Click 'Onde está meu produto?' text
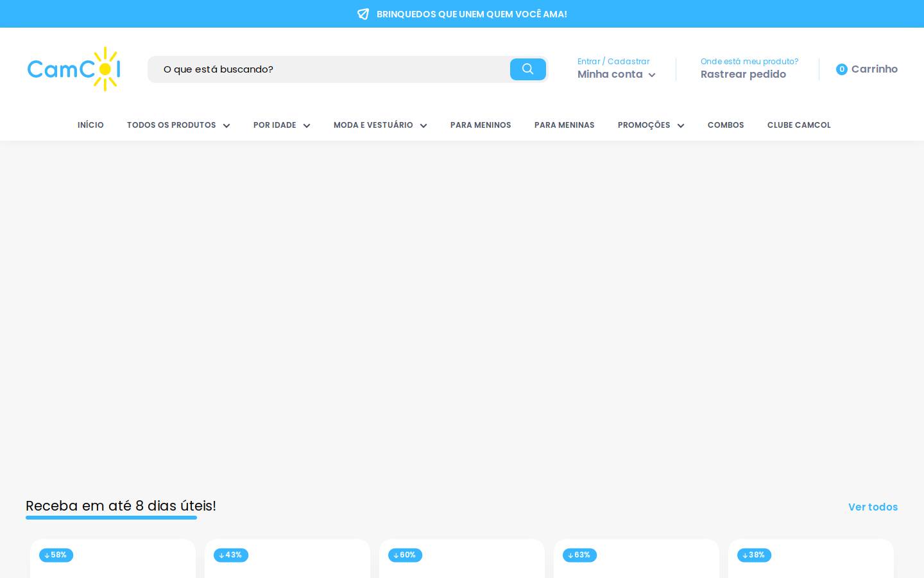 749,62
